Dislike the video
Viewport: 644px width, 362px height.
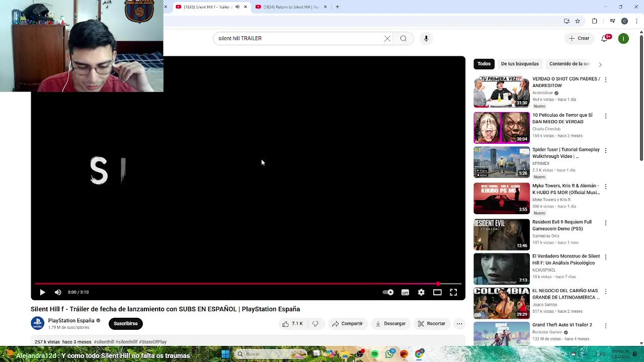(x=315, y=324)
